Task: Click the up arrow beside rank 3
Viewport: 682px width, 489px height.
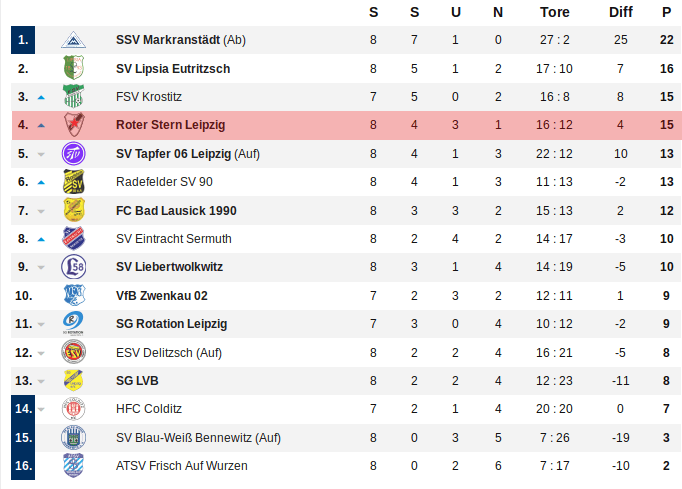Action: click(x=41, y=98)
